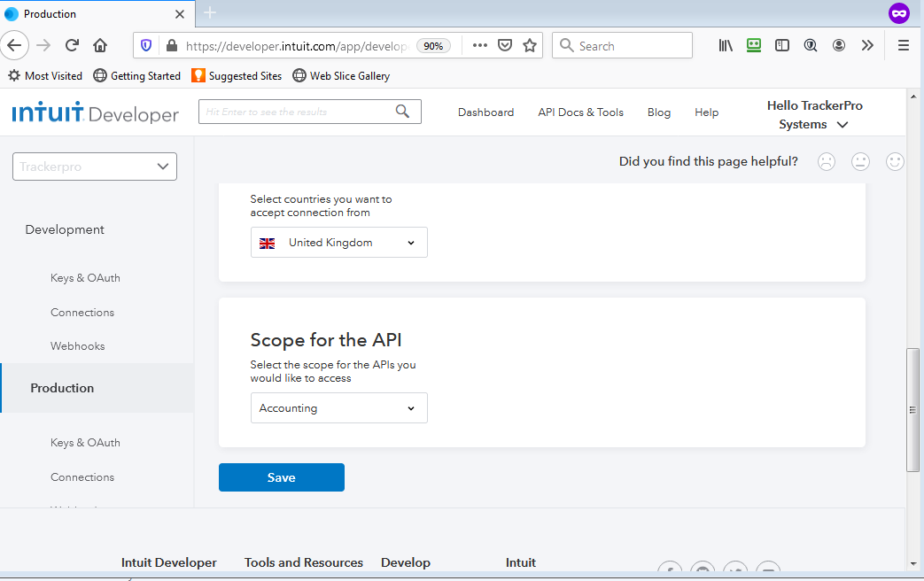Reload the current page

[x=72, y=45]
